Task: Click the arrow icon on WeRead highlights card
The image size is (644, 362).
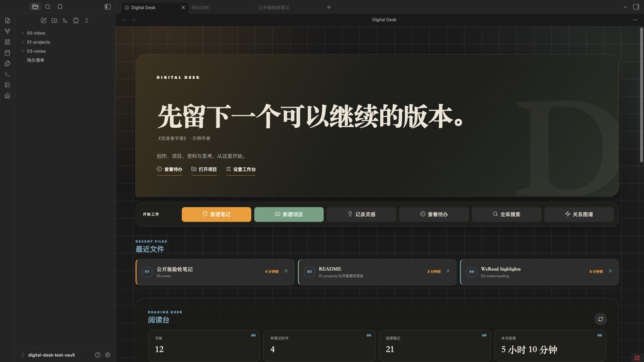Action: (x=610, y=271)
